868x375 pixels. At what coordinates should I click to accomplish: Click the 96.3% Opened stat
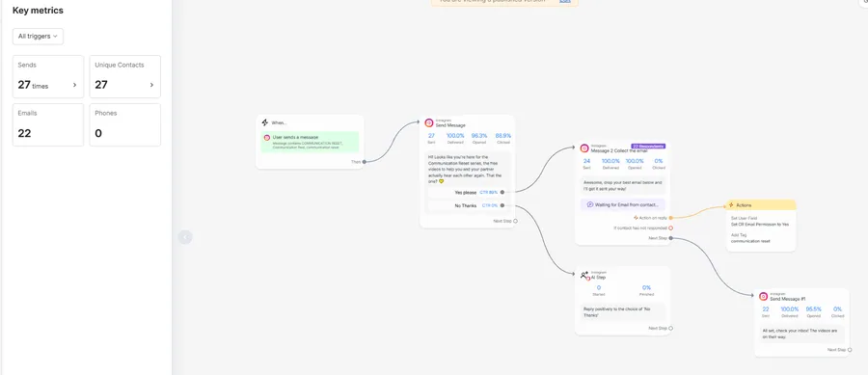coord(478,138)
